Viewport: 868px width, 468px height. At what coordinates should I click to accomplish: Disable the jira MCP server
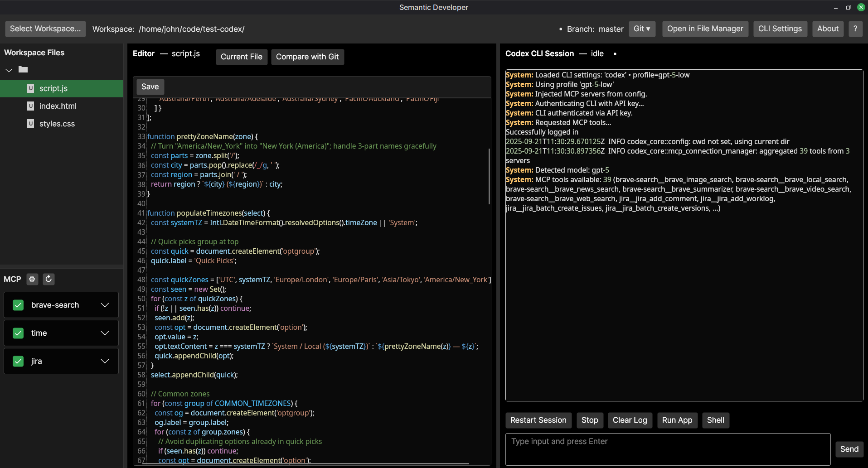coord(18,361)
